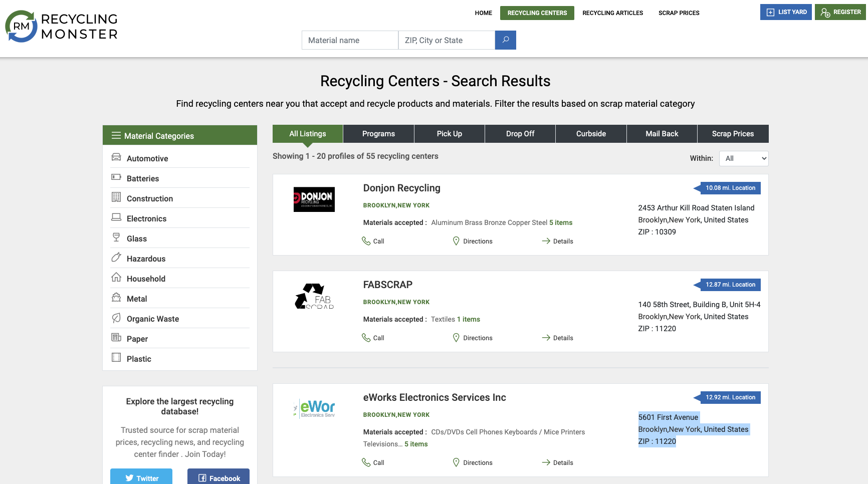Click the Electronics laptop icon

(x=116, y=217)
